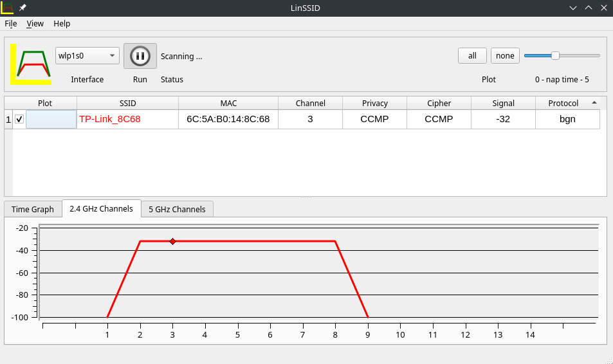Click the app icon in the title bar

(x=7, y=8)
